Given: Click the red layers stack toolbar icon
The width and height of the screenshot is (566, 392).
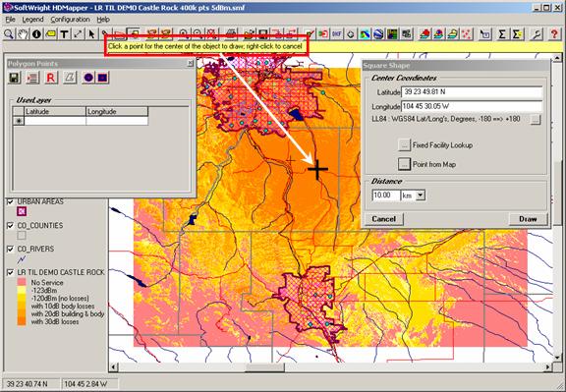Looking at the screenshot, I should click(424, 34).
